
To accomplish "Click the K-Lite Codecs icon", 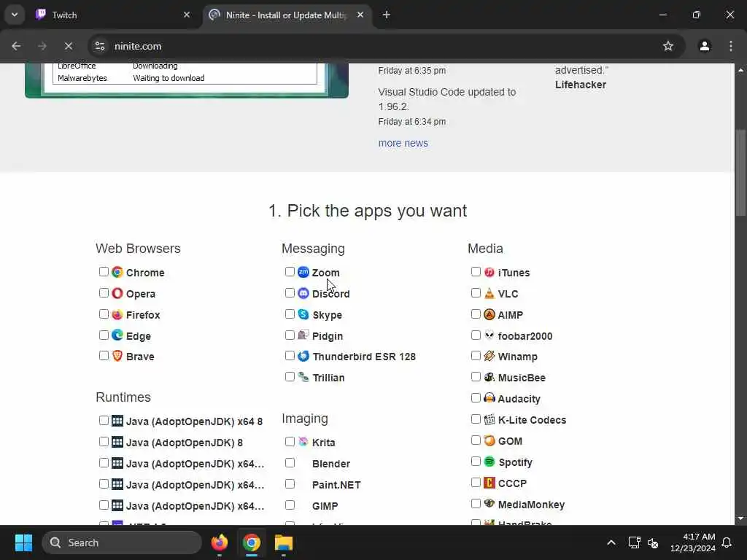I will (x=489, y=419).
